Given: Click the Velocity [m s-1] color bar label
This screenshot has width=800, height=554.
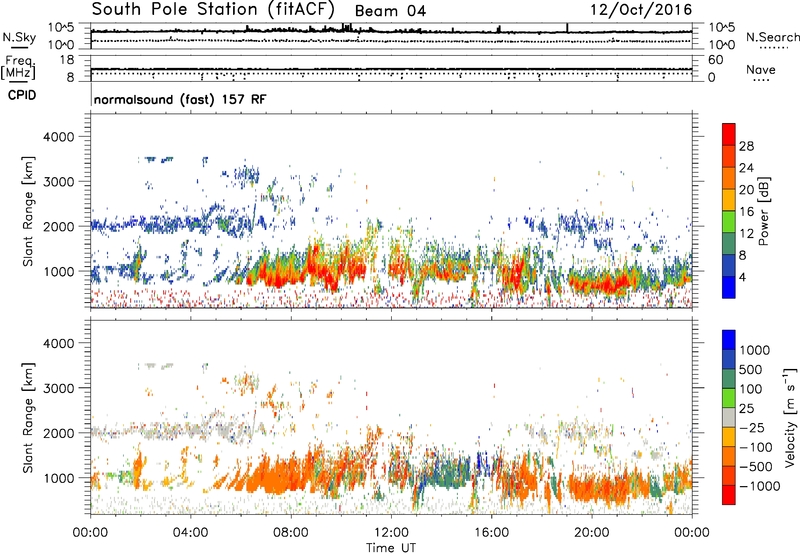Looking at the screenshot, I should (x=790, y=418).
